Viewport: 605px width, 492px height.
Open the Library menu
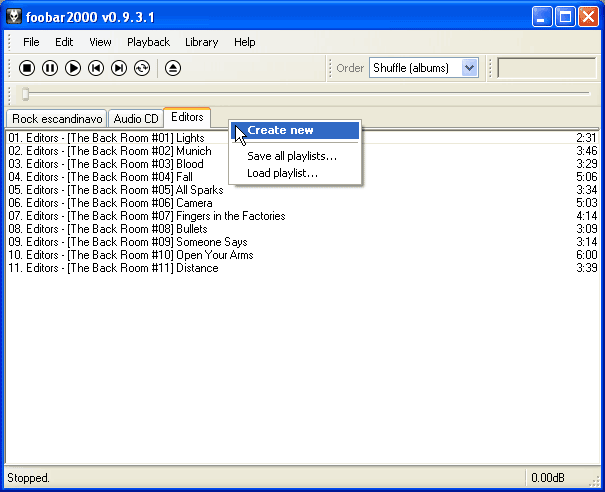201,42
